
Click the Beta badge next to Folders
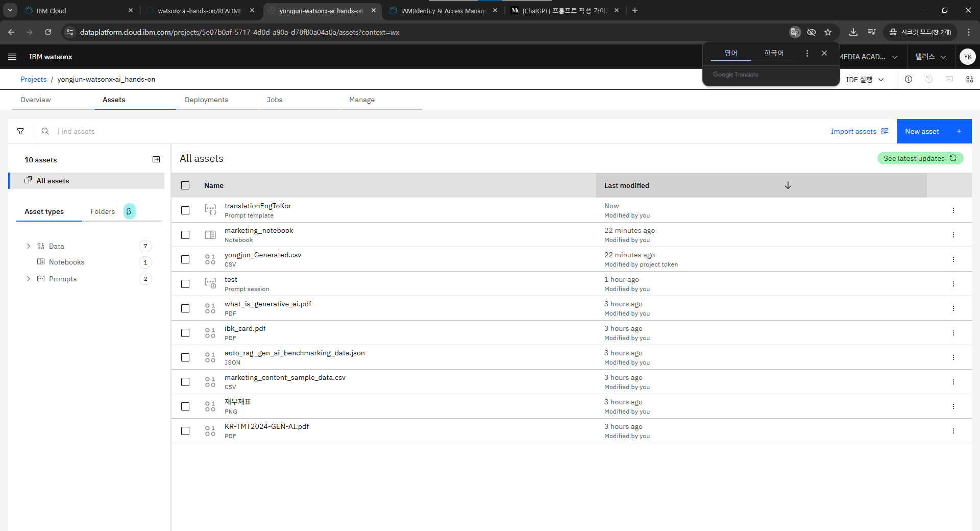(129, 211)
